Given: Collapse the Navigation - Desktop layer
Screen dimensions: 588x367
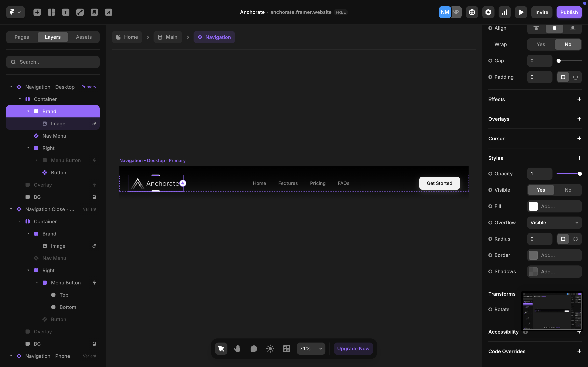Looking at the screenshot, I should 11,87.
